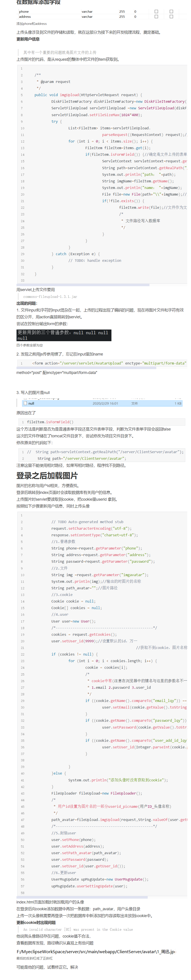
Task: Click the 255 length value in the address row
Action: click(122, 17)
